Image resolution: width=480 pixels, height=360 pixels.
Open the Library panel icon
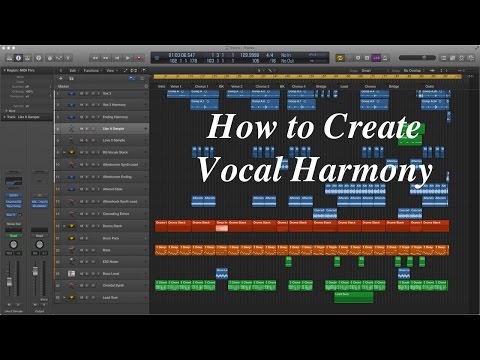coord(9,58)
